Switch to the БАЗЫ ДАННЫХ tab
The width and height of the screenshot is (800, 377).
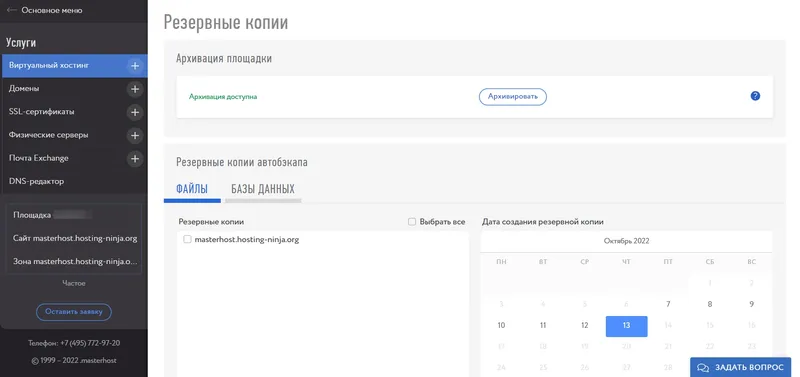tap(263, 189)
